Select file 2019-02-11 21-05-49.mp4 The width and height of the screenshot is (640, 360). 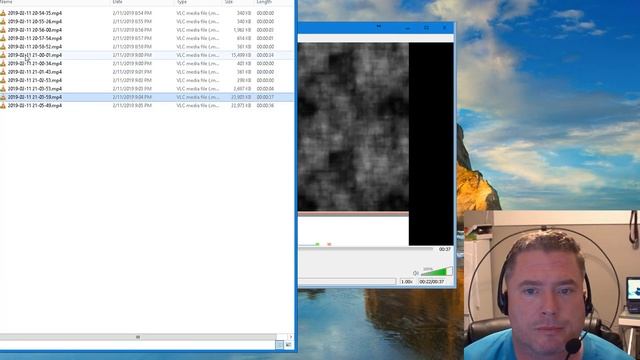pyautogui.click(x=35, y=105)
